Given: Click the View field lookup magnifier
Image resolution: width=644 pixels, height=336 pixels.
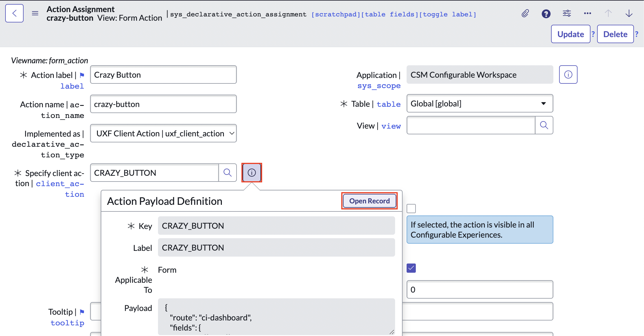Looking at the screenshot, I should click(x=544, y=125).
